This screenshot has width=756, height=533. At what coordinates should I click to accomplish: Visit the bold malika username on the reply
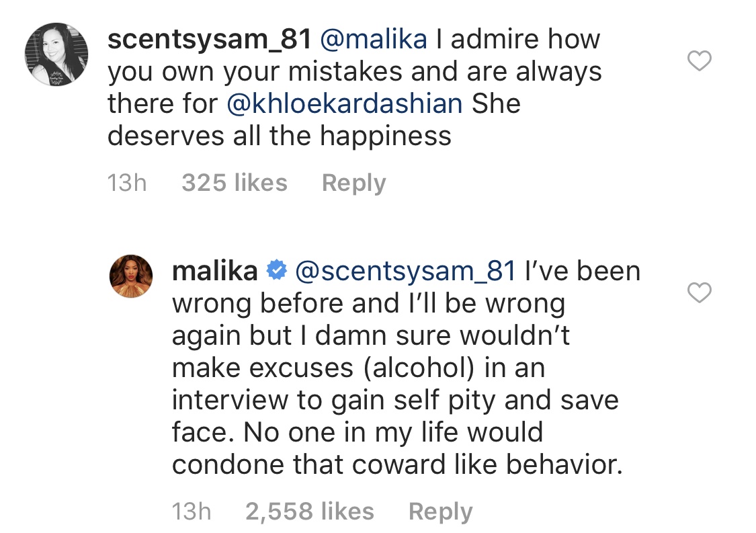pyautogui.click(x=215, y=271)
